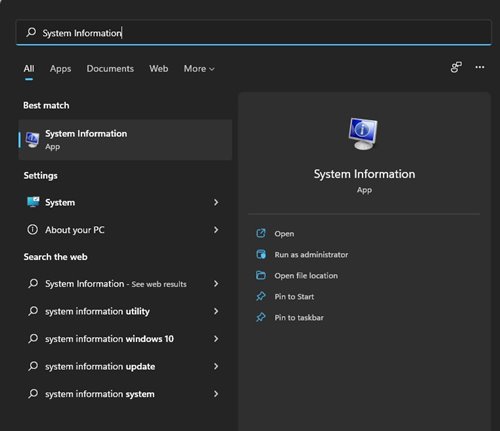The image size is (500, 431).
Task: Click the About your PC info icon
Action: pos(32,229)
